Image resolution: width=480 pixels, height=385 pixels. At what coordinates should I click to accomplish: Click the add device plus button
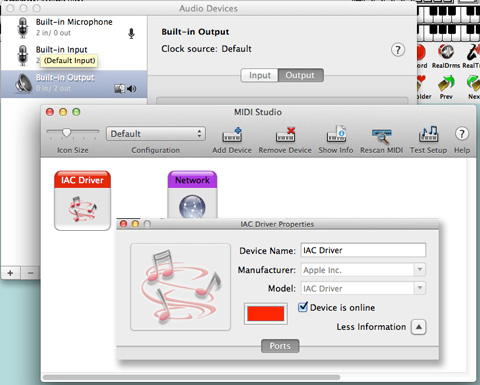tap(10, 273)
